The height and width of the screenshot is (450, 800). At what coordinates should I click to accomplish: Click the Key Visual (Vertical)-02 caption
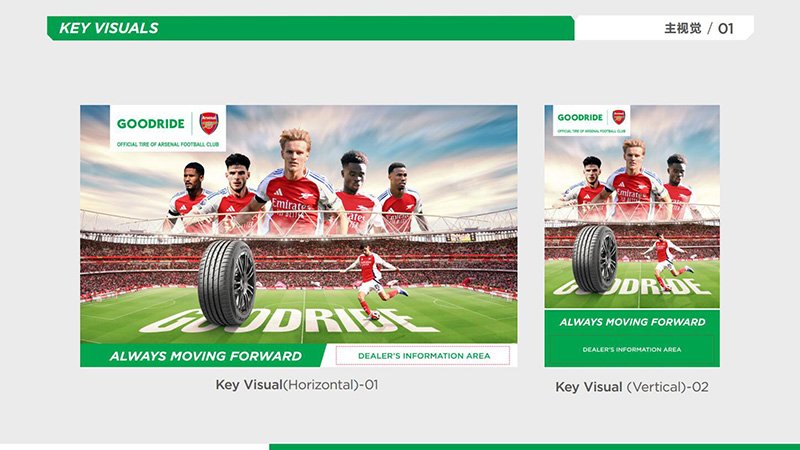point(632,387)
